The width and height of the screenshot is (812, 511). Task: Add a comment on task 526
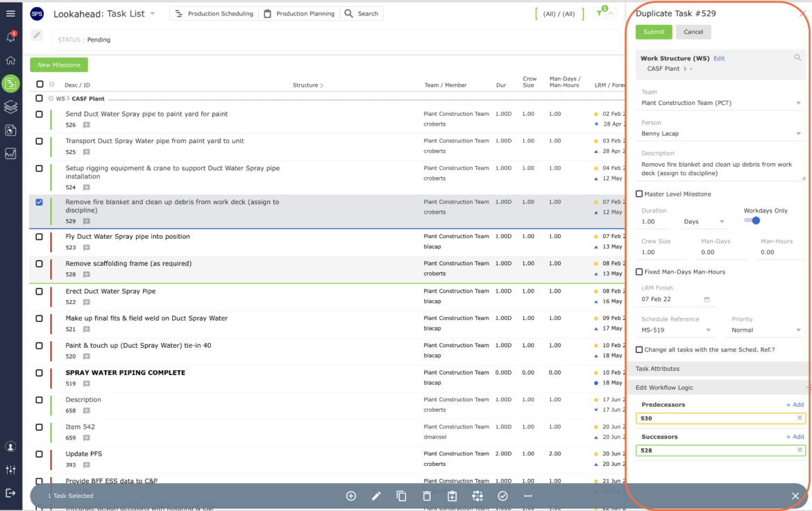(x=87, y=125)
